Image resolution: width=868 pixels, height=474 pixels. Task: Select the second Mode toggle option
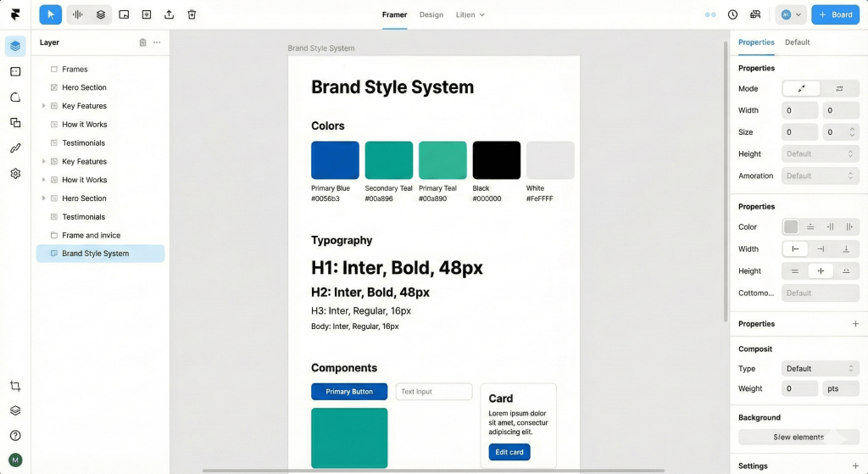[x=838, y=88]
